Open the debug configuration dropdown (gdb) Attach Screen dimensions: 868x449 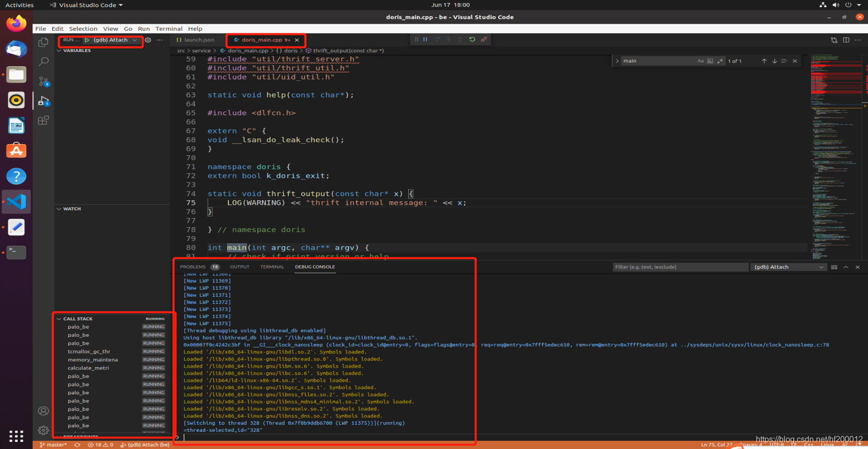click(115, 40)
